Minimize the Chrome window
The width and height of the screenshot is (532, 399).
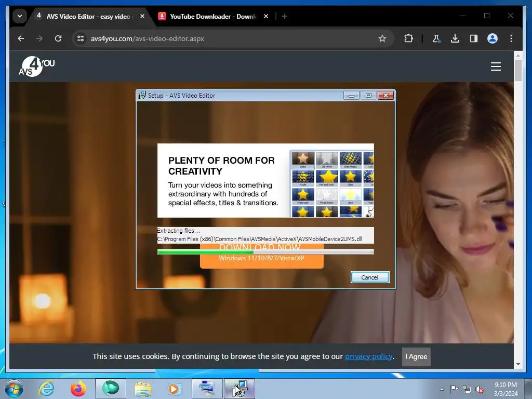[463, 16]
